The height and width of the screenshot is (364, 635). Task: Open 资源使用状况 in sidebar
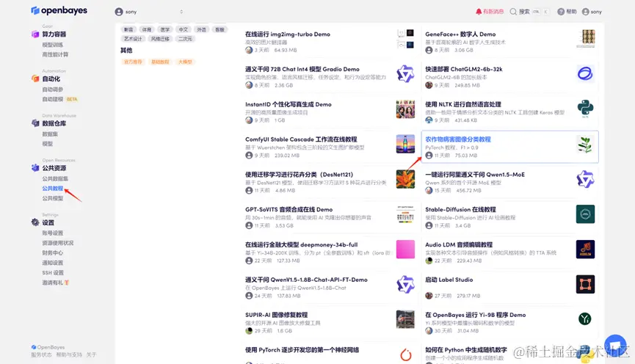point(58,243)
